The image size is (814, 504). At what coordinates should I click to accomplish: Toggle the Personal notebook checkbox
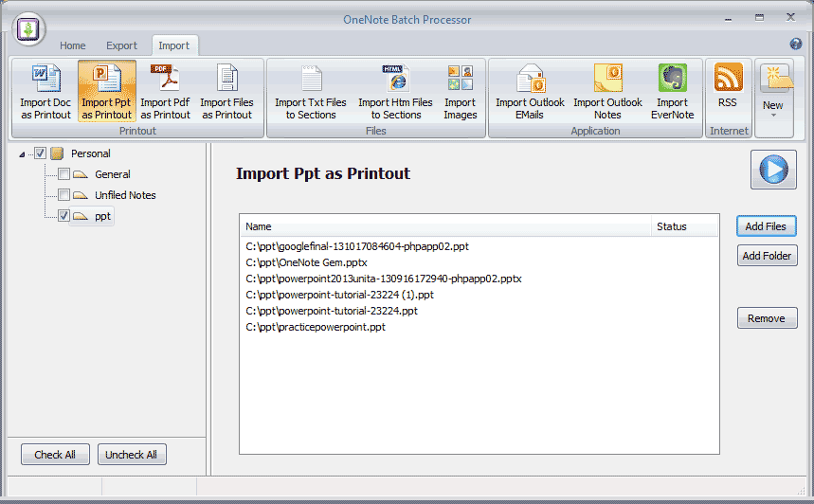(40, 153)
